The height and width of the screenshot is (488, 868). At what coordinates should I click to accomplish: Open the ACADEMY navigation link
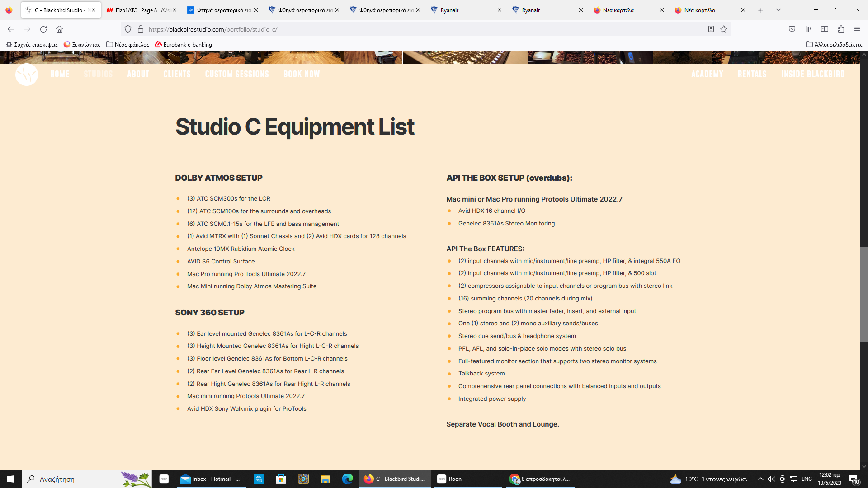tap(707, 74)
